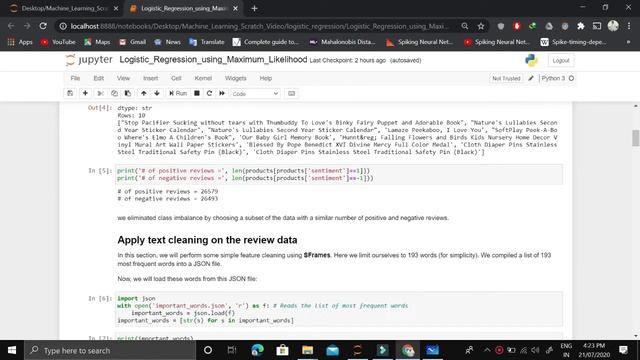Image resolution: width=640 pixels, height=360 pixels.
Task: Open the Mahalonobis Dista... bookmark
Action: pyautogui.click(x=342, y=42)
